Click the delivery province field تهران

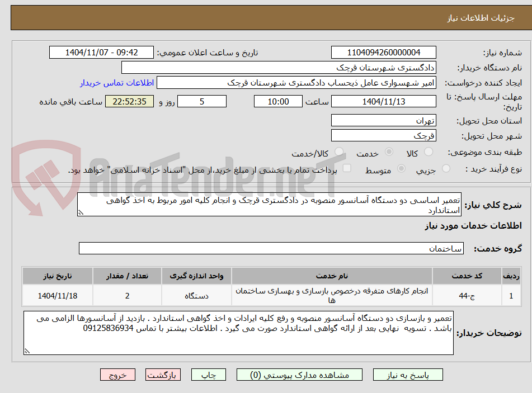[x=384, y=120]
